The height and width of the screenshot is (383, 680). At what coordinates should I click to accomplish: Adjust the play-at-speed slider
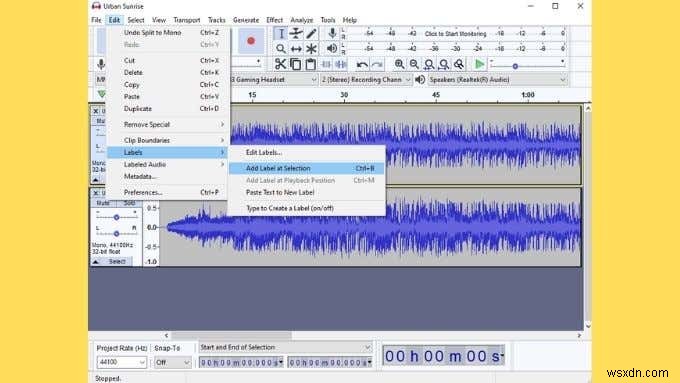pyautogui.click(x=515, y=66)
